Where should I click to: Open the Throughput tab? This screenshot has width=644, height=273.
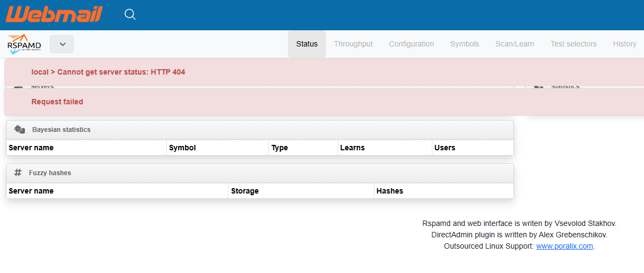[353, 44]
